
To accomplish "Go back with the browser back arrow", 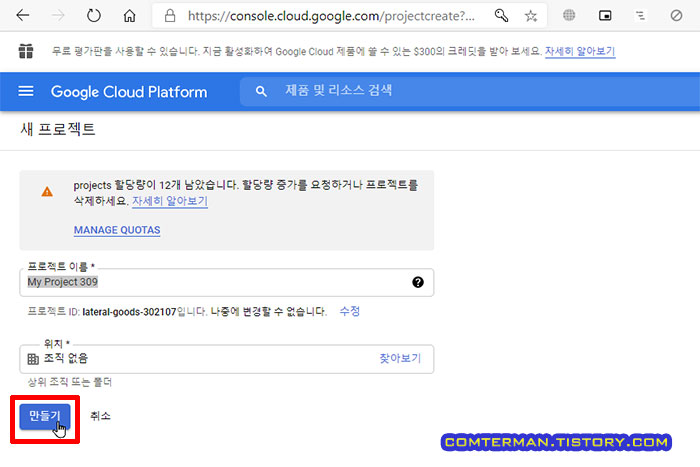I will click(22, 16).
